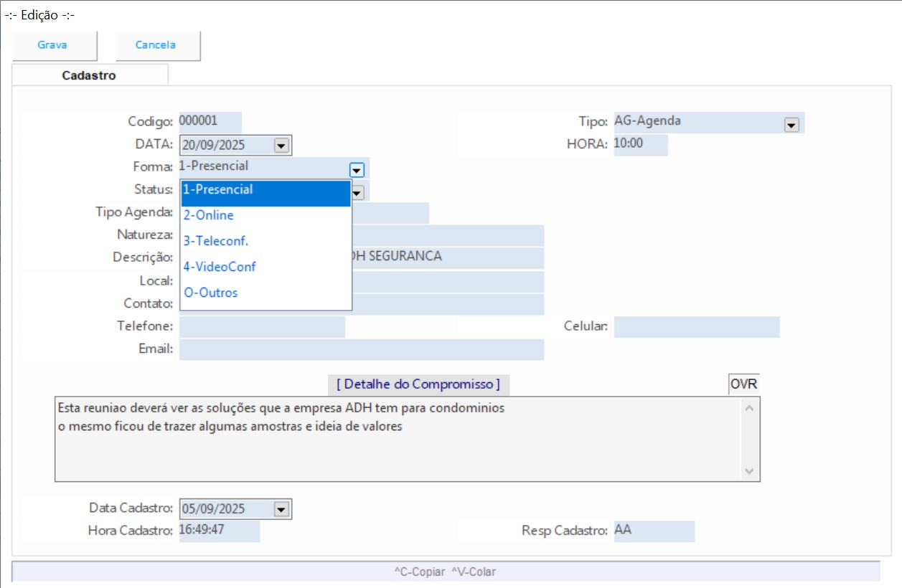
Task: Choose O-Outros from the dropdown list
Action: (265, 293)
